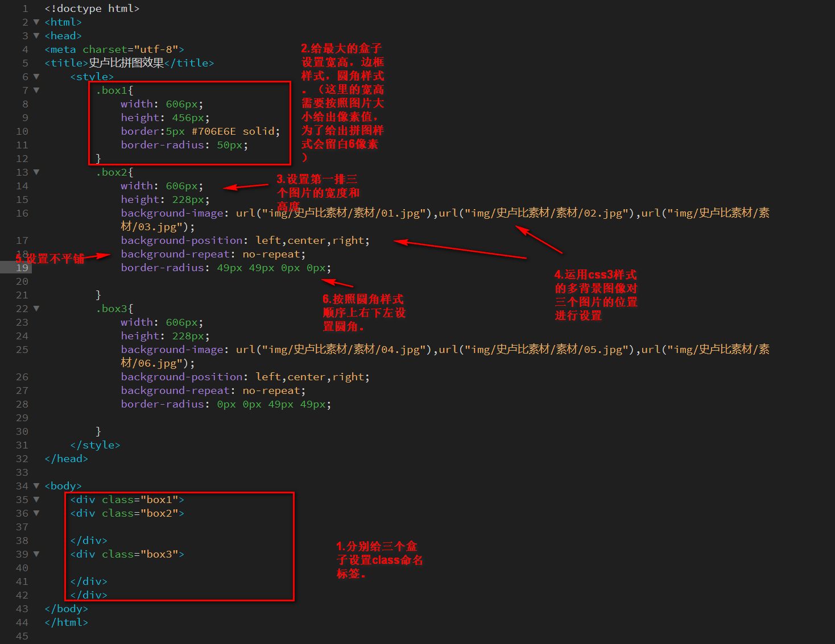The image size is (835, 644).
Task: Collapse the body tag fold arrow on line 34
Action: (x=36, y=486)
